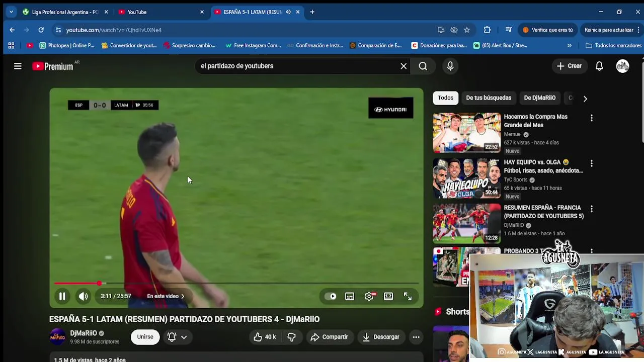
Task: Show more filter chips with arrow
Action: click(585, 99)
